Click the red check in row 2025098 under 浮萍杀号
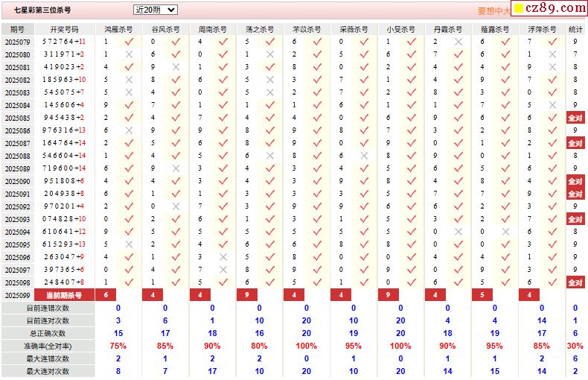 click(552, 282)
